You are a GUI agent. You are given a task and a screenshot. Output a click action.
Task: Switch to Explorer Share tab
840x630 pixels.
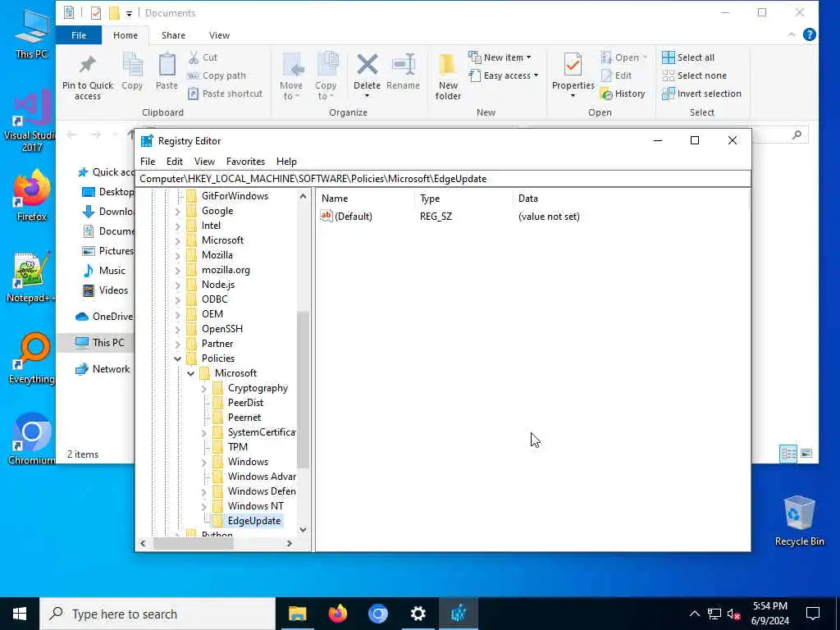[x=173, y=35]
